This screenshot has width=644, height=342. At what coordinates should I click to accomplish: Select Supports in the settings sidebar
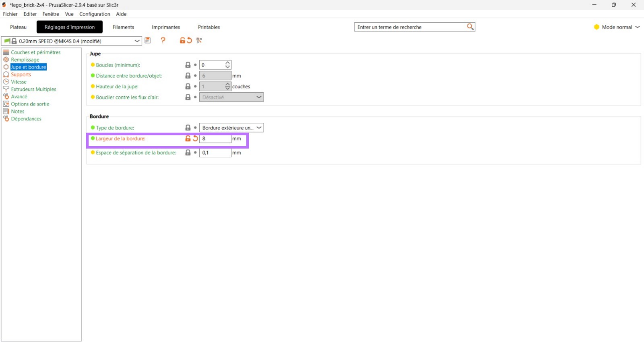click(x=21, y=75)
